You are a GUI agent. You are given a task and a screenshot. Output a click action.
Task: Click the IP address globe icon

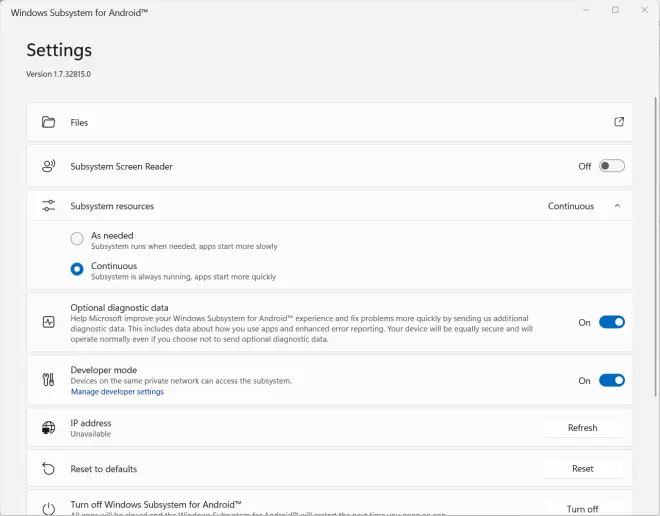click(x=48, y=428)
